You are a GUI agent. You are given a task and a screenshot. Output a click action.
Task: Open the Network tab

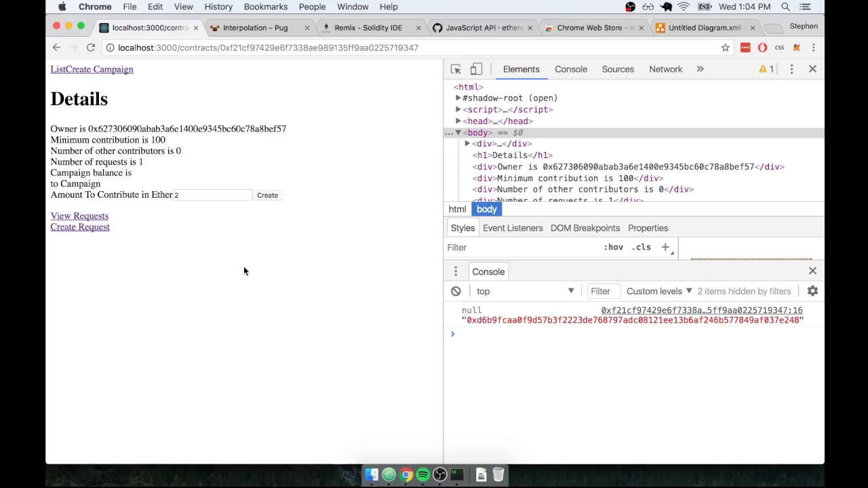click(x=666, y=69)
